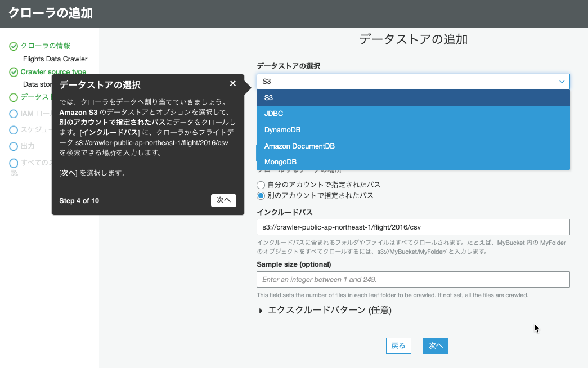Close the データストアの選択 tutorial popup
The image size is (588, 368).
233,83
